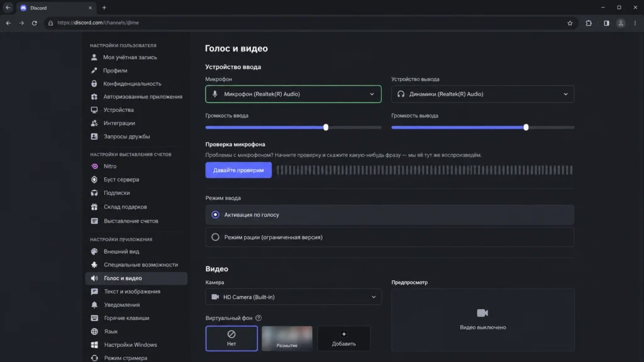Open Текст и изображения settings
Image resolution: width=644 pixels, height=362 pixels.
point(136,292)
